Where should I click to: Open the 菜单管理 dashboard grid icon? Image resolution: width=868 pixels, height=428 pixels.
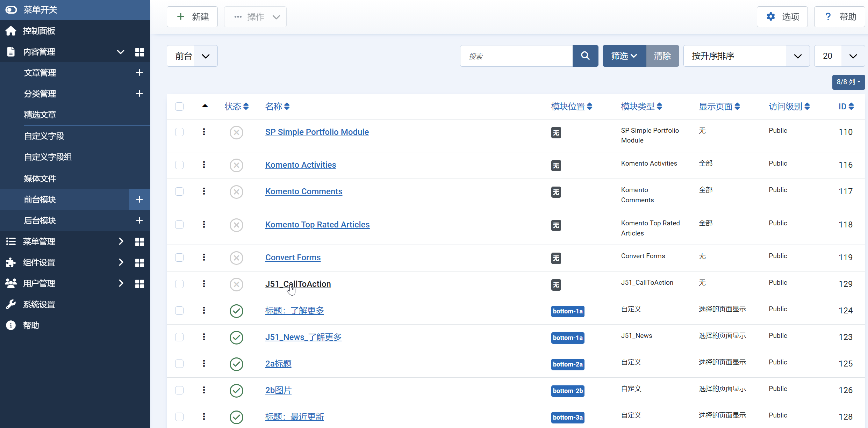(x=139, y=242)
